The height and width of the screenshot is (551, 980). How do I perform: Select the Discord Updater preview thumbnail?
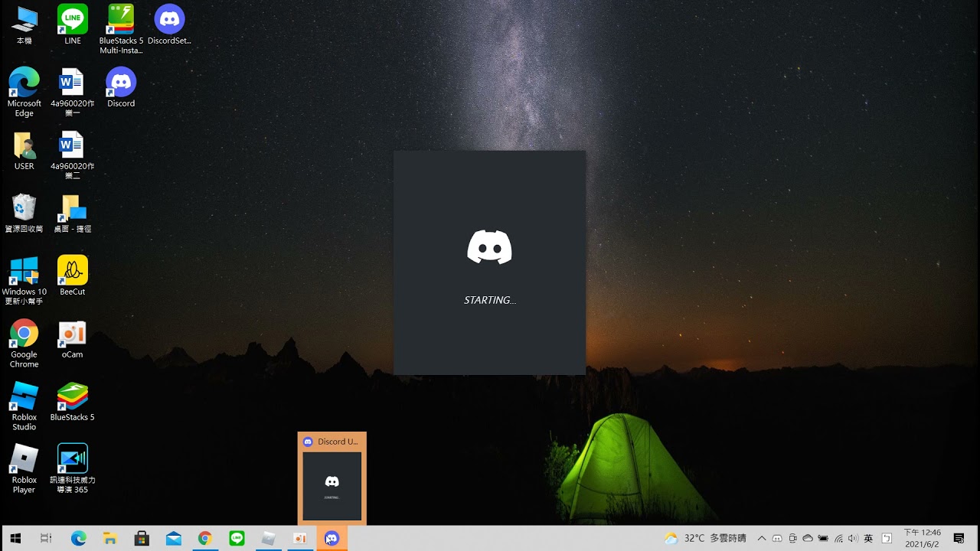coord(332,486)
